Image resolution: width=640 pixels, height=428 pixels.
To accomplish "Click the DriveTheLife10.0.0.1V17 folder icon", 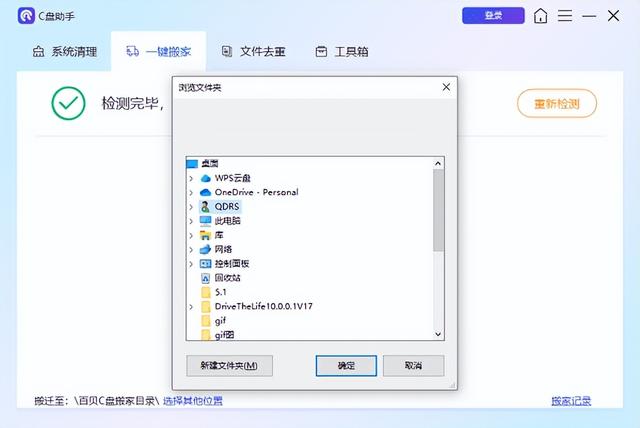I will click(206, 306).
